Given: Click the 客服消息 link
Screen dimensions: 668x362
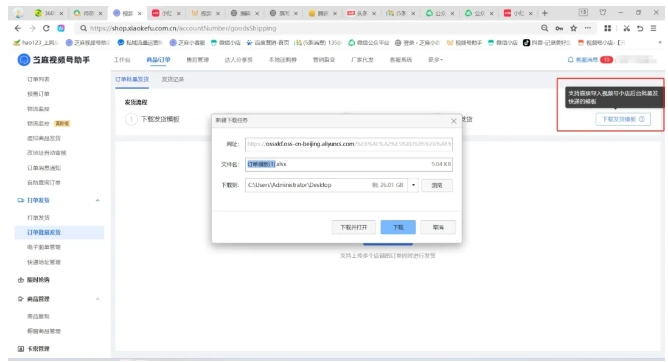Looking at the screenshot, I should [x=587, y=60].
